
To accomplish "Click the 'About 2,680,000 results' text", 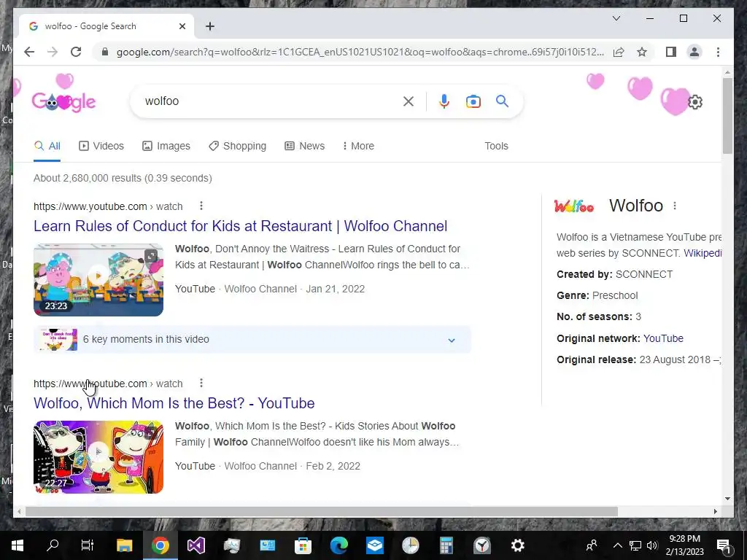I will (x=123, y=178).
